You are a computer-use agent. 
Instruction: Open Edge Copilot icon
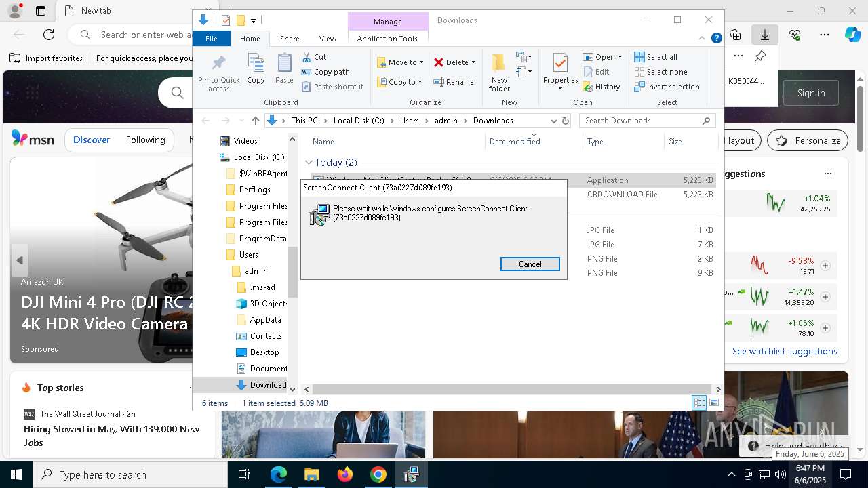click(852, 35)
